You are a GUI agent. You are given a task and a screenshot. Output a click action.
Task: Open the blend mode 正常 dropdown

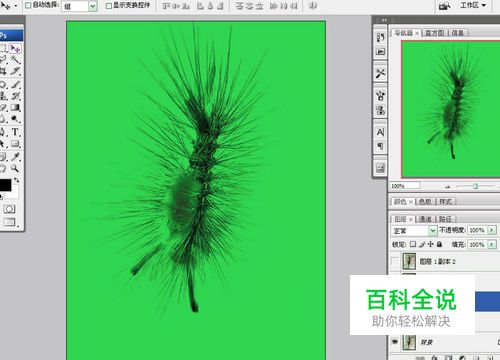[413, 230]
